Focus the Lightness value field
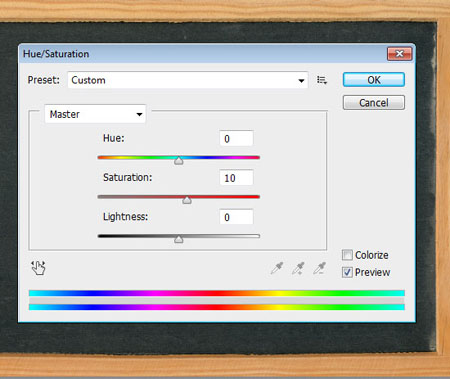The width and height of the screenshot is (450, 379). (x=236, y=217)
